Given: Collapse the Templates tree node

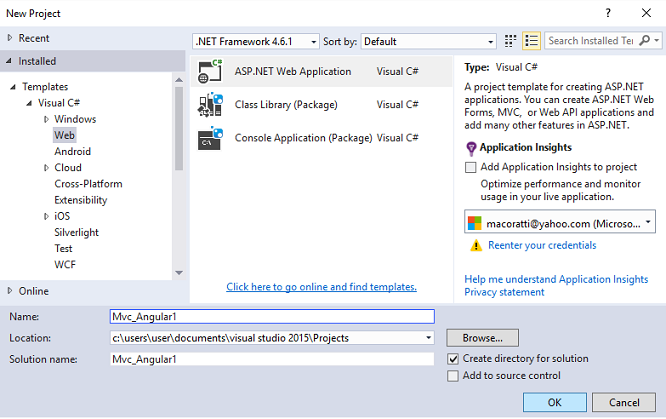Looking at the screenshot, I should tap(13, 87).
